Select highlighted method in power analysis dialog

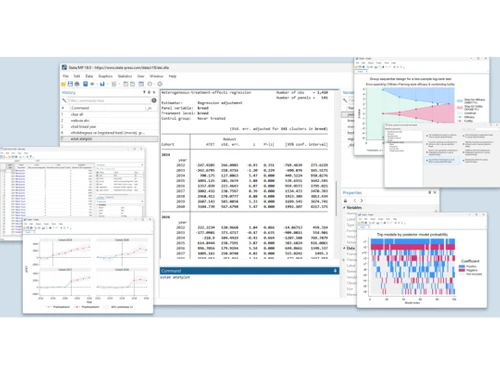443,161
